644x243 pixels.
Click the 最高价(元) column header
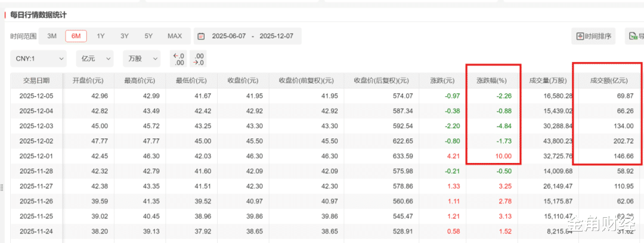coord(140,81)
